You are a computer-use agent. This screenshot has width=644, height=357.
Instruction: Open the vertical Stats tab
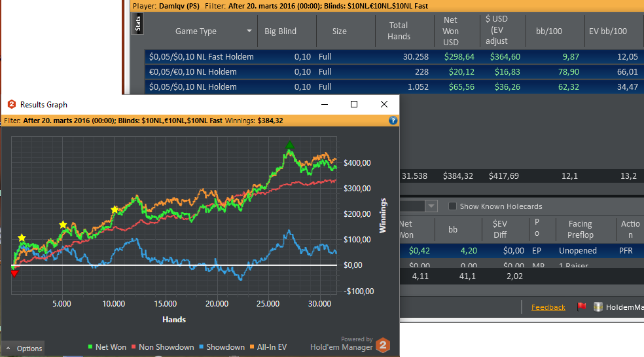coord(137,24)
